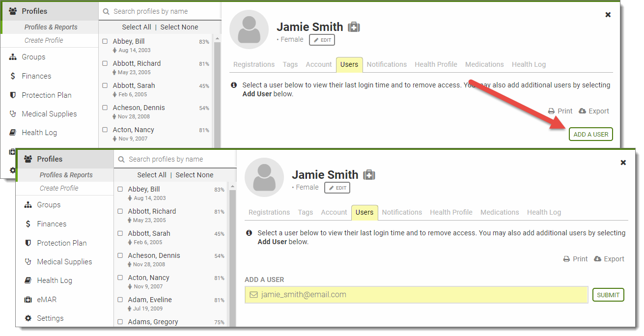Click the Groups hierarchy icon in upper sidebar
644x336 pixels.
click(13, 57)
